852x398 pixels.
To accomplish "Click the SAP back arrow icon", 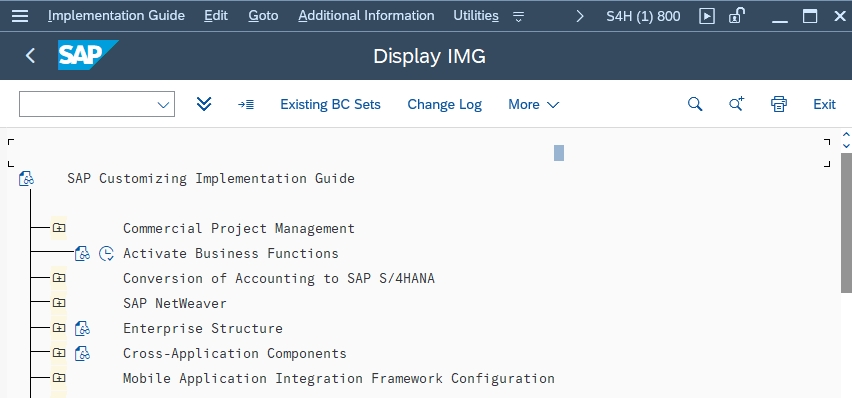I will (x=30, y=55).
